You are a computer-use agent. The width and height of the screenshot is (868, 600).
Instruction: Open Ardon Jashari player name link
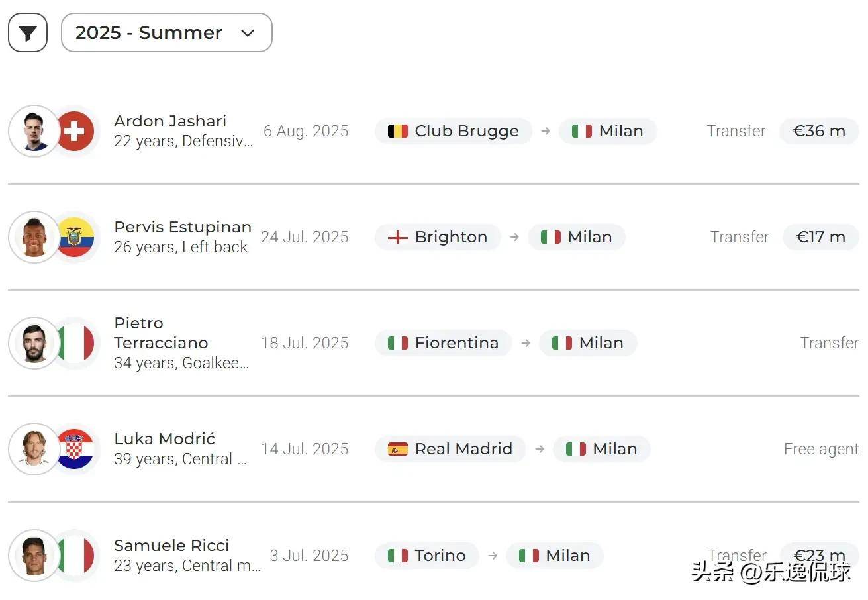170,121
